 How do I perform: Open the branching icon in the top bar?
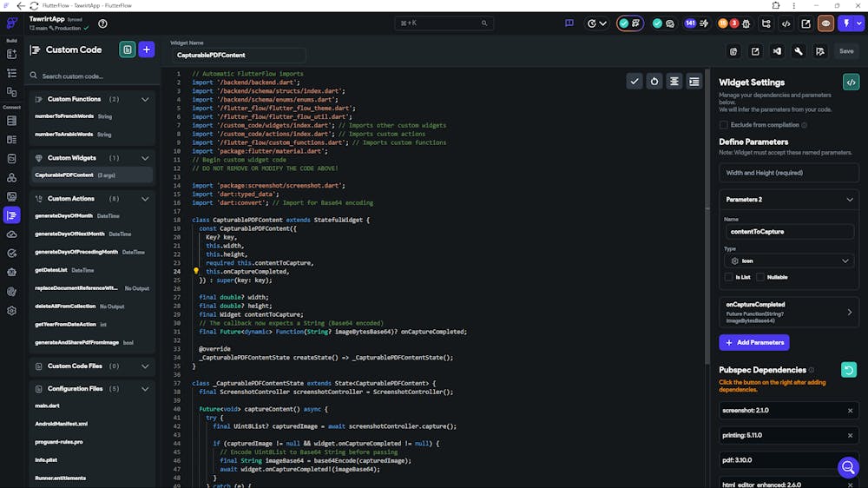point(766,23)
